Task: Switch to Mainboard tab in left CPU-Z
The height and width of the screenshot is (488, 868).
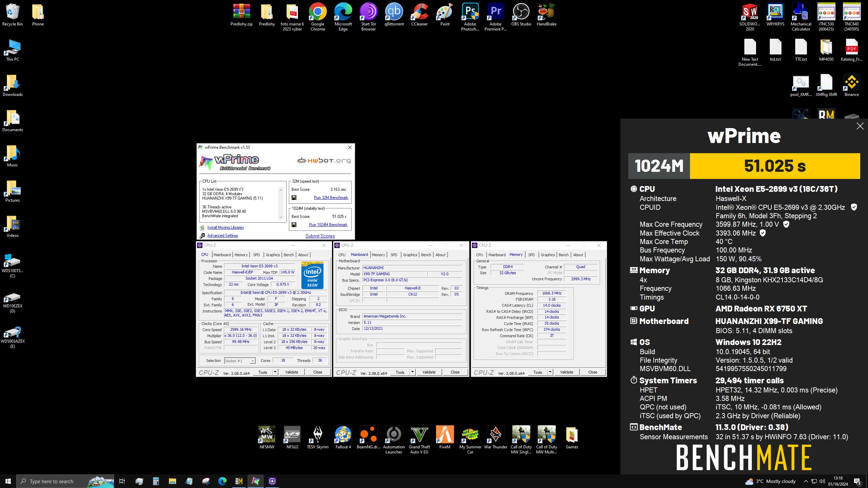Action: (x=222, y=255)
